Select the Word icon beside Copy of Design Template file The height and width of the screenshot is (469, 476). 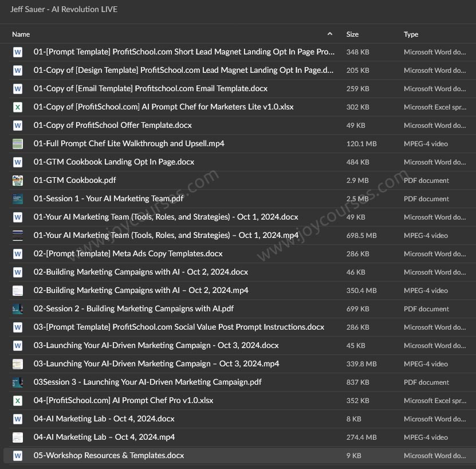(18, 71)
